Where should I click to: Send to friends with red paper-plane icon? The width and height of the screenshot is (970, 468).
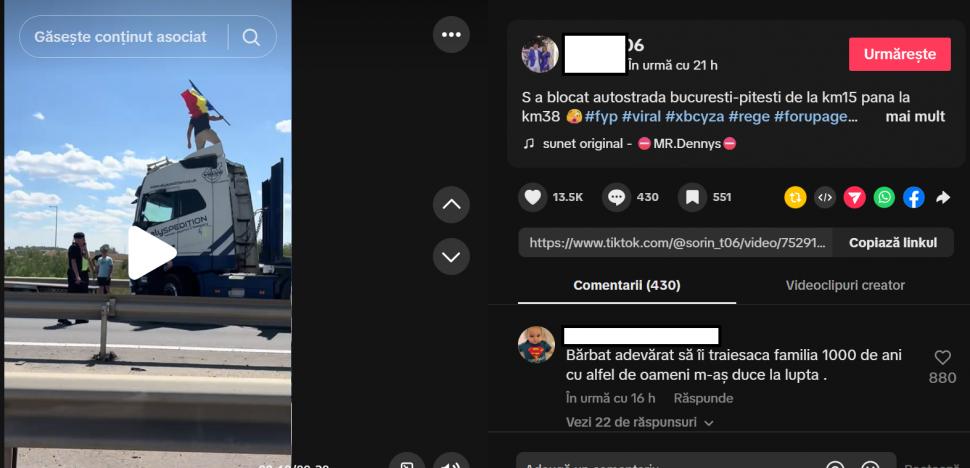point(854,197)
